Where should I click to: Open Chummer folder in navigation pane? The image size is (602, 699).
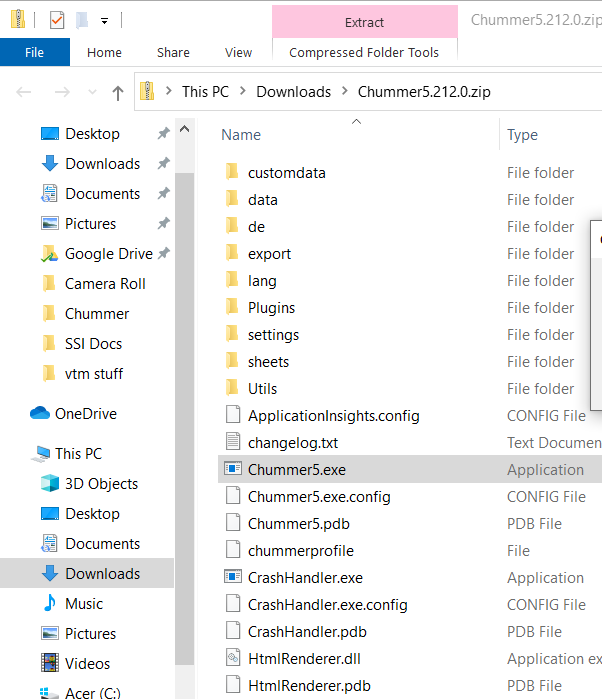(97, 313)
